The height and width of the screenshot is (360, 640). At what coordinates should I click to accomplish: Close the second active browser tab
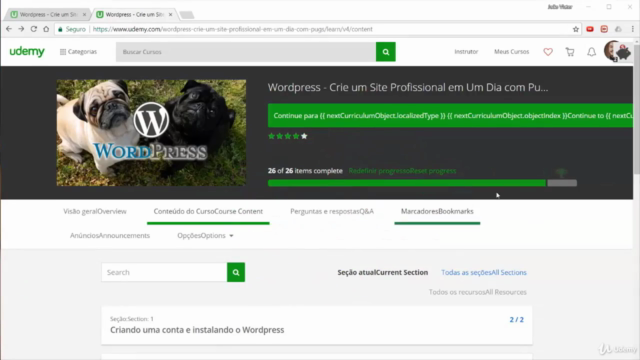tap(171, 14)
